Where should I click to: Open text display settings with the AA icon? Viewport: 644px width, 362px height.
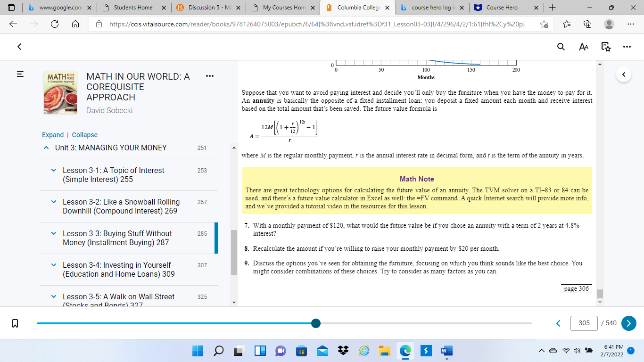point(584,47)
